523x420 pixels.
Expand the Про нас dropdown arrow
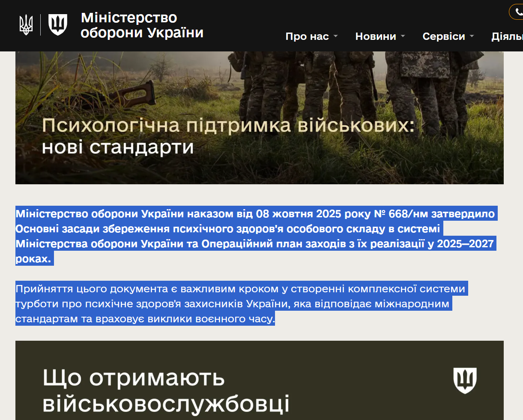pos(335,36)
